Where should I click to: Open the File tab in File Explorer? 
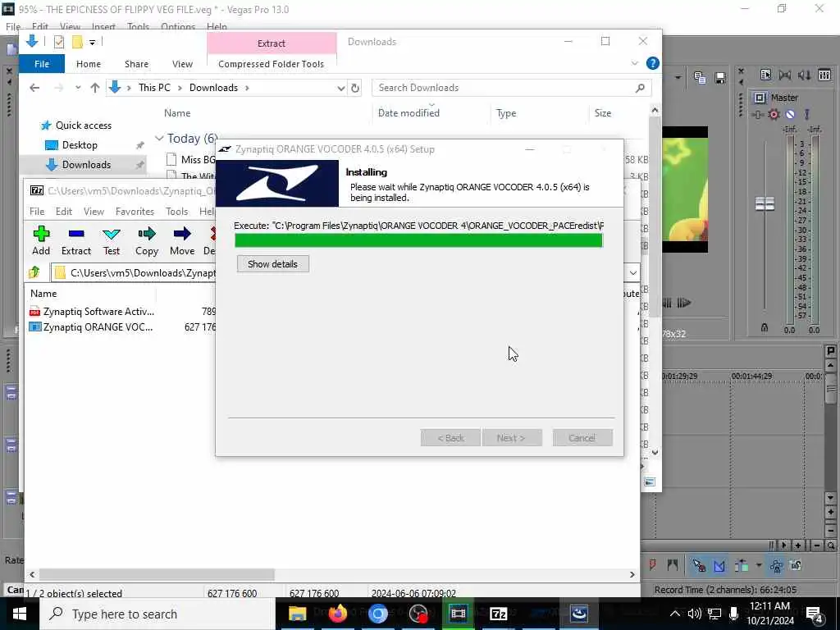click(x=42, y=64)
